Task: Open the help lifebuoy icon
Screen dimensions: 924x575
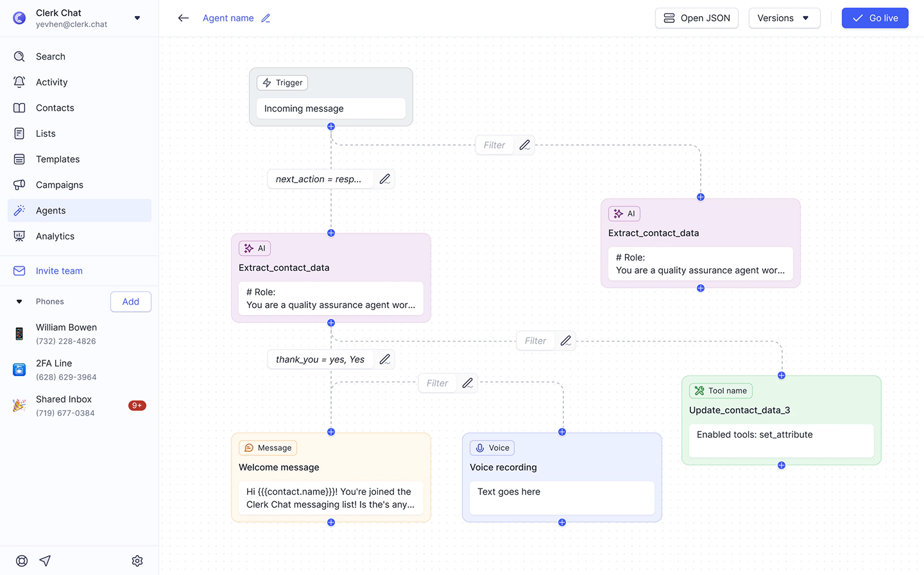Action: pos(22,561)
